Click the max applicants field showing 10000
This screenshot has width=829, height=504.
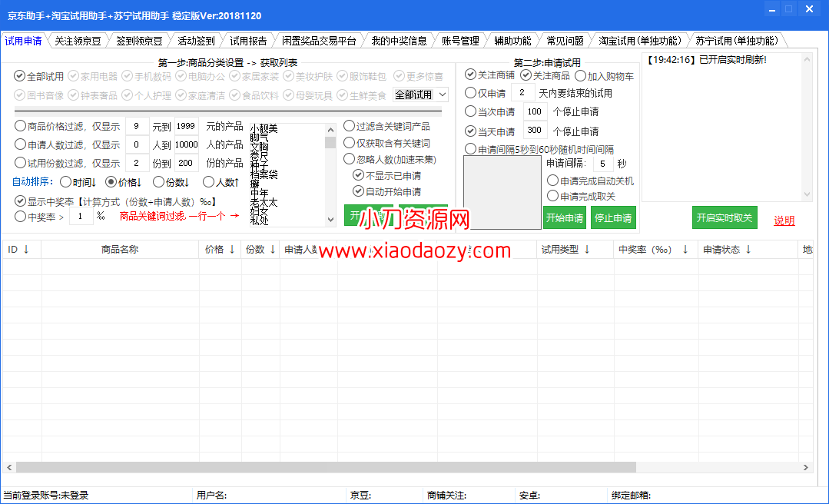tap(186, 144)
